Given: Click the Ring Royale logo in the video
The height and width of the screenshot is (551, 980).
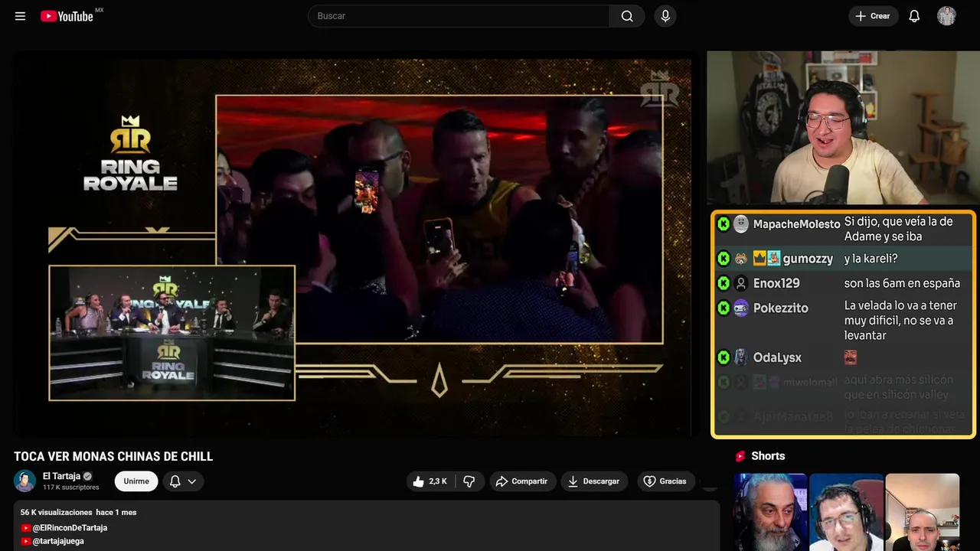Looking at the screenshot, I should coord(130,153).
